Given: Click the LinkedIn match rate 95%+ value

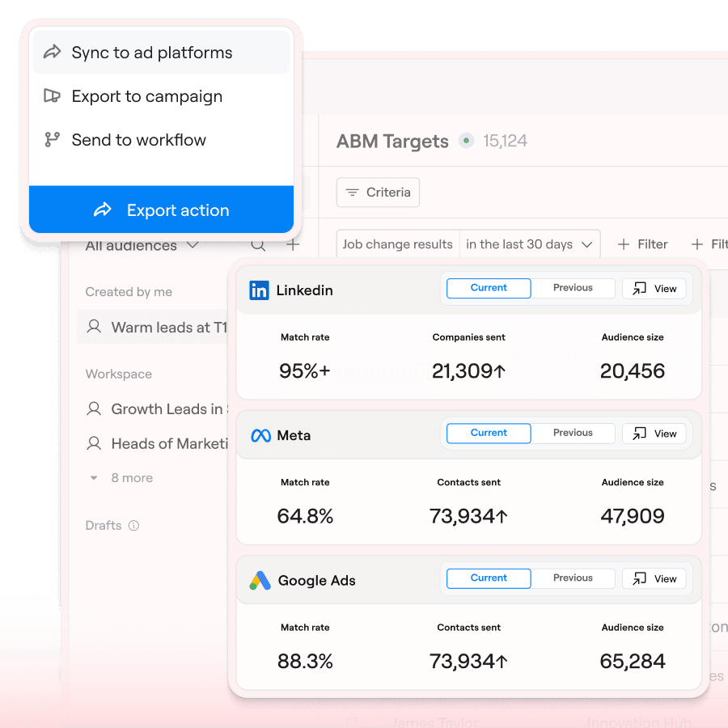Looking at the screenshot, I should [x=305, y=371].
